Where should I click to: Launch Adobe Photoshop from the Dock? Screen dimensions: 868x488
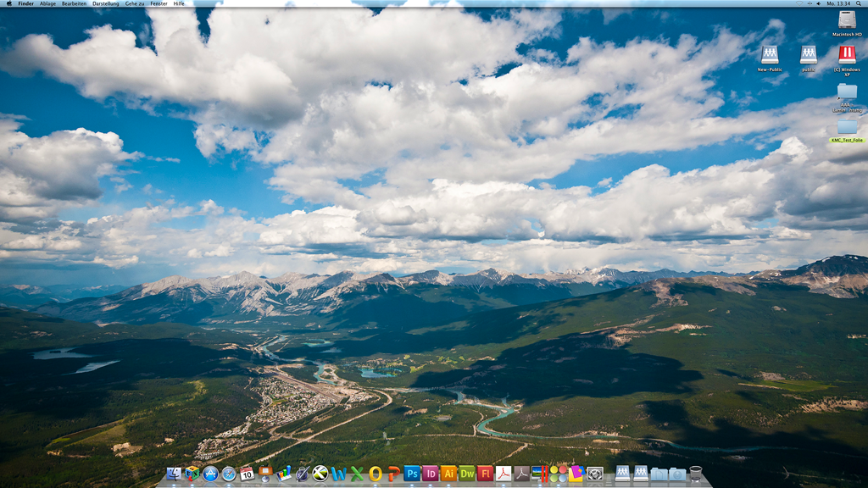(412, 474)
